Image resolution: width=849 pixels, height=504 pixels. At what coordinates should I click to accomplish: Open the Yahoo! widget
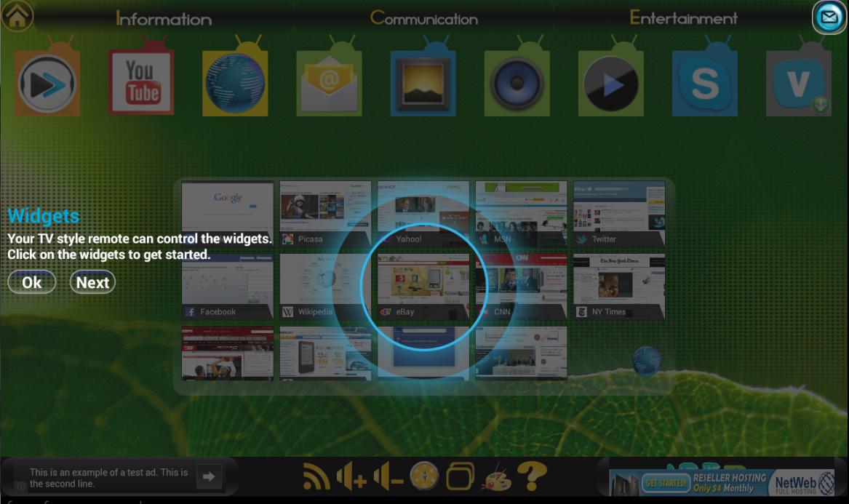point(423,214)
